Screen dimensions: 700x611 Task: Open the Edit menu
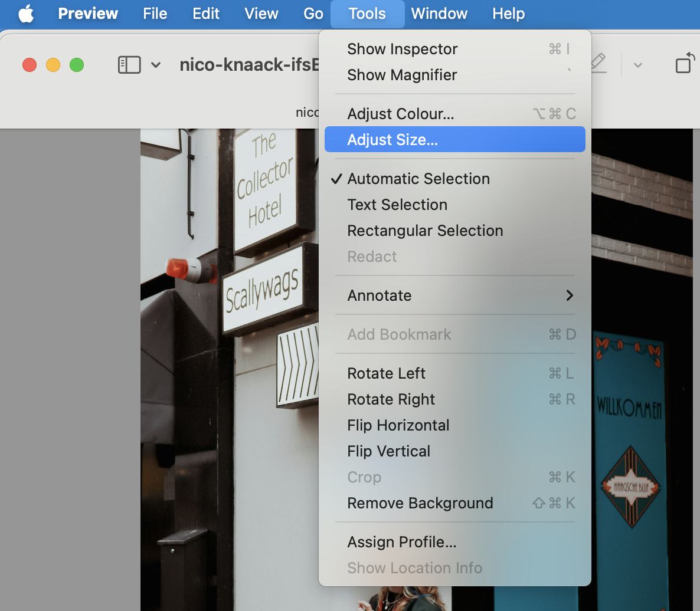click(206, 14)
